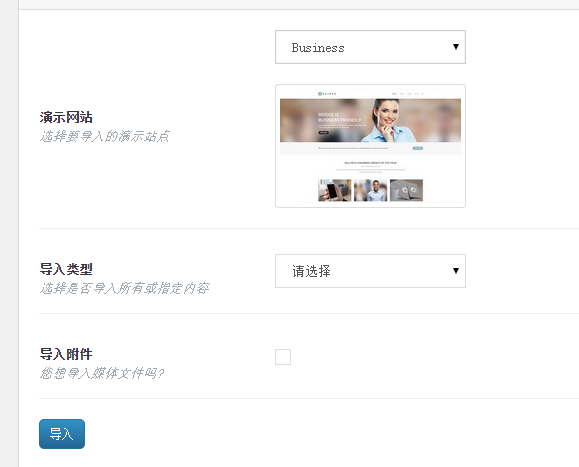Image resolution: width=579 pixels, height=467 pixels.
Task: Click the Bridge logo in the preview image
Action: [327, 94]
